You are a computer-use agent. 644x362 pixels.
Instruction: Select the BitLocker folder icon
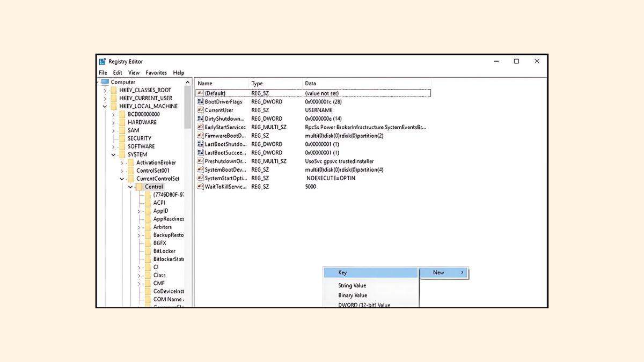(148, 251)
